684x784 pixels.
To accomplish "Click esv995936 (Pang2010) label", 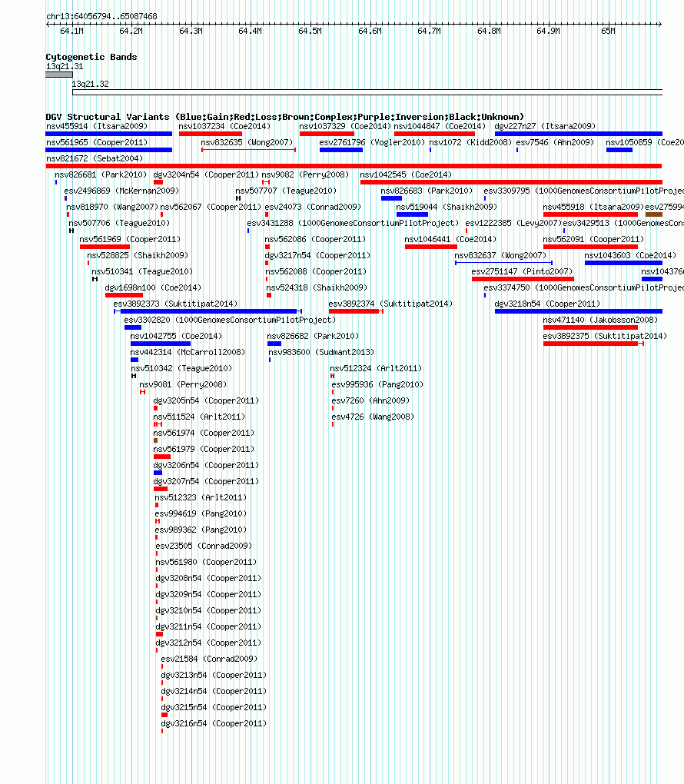I will pyautogui.click(x=377, y=384).
